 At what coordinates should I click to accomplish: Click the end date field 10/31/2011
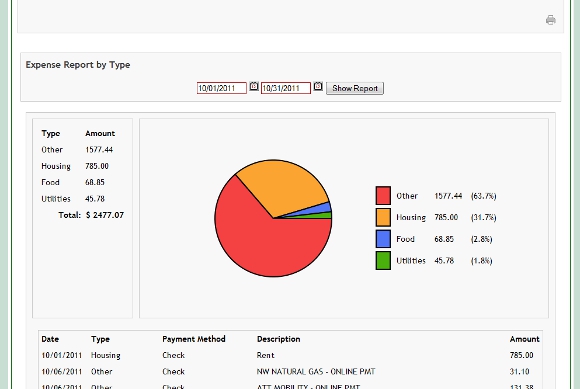286,88
